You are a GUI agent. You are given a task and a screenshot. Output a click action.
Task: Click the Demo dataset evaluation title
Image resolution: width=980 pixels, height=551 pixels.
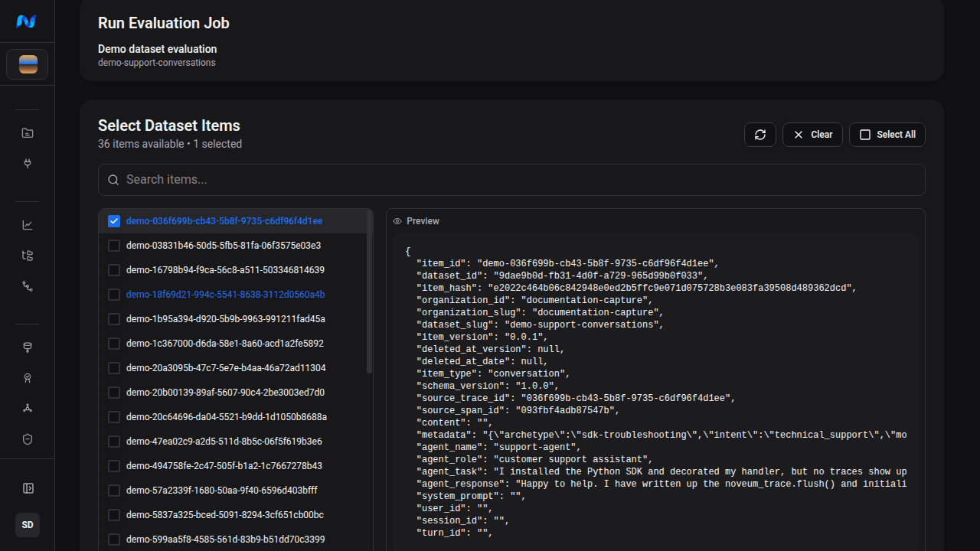[158, 49]
